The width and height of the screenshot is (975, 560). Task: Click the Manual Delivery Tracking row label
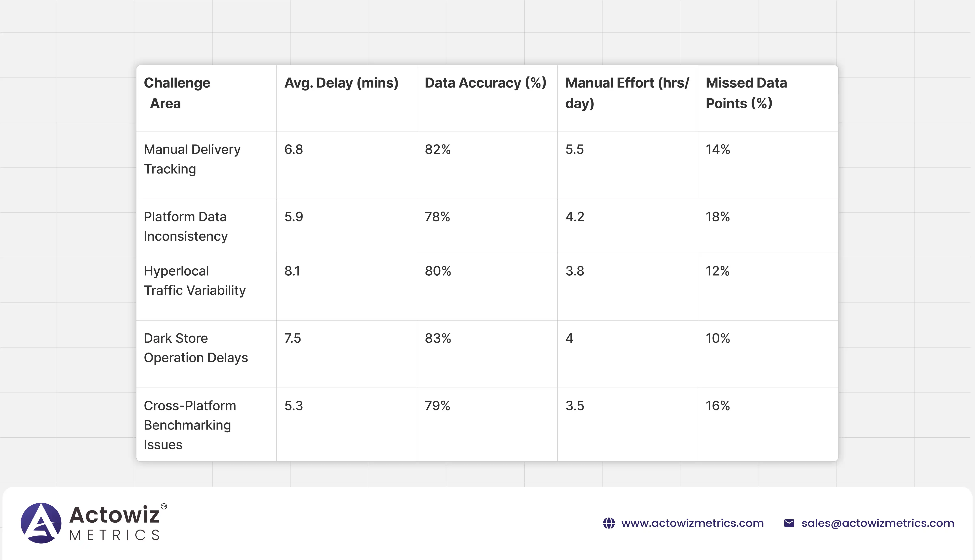192,159
